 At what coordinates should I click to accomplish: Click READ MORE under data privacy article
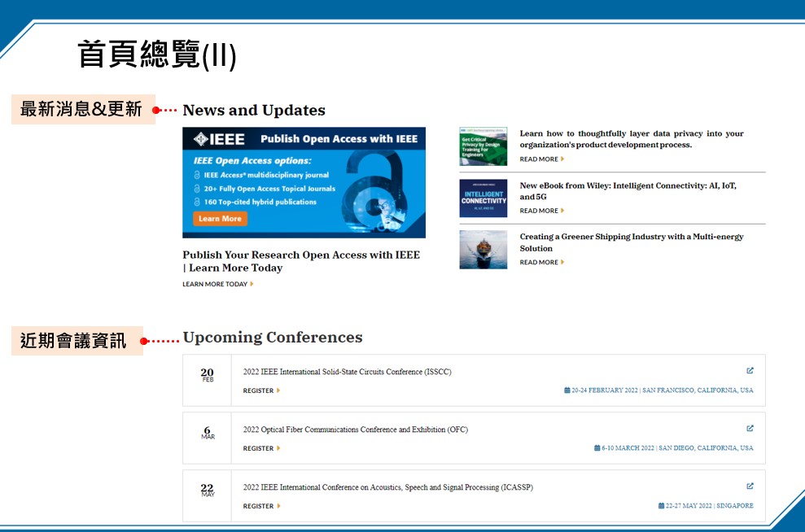point(541,159)
